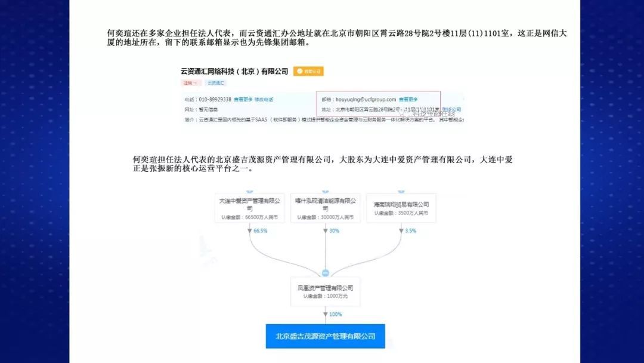
Task: Click the 3.5% shareholding label
Action: click(x=411, y=231)
